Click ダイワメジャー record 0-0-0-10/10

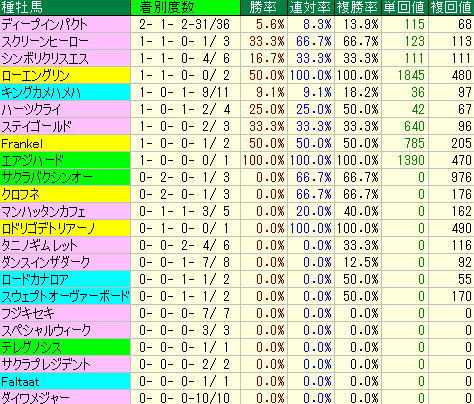185,398
